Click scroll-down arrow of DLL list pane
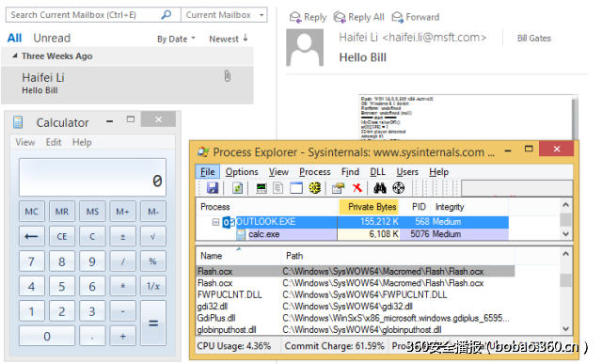The width and height of the screenshot is (602, 364). pos(565,328)
